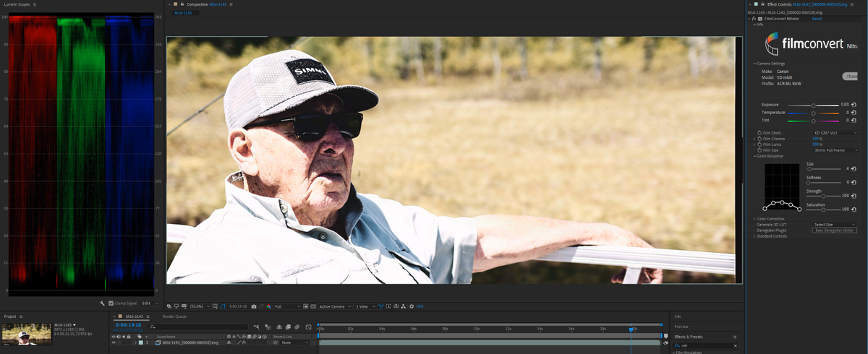Toggle the motion blur icon in timeline

pos(297,327)
